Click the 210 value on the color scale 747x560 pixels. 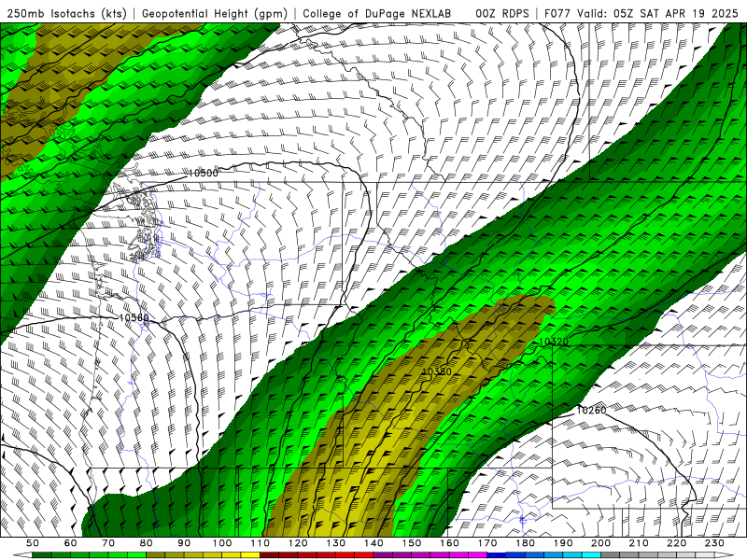coord(639,543)
